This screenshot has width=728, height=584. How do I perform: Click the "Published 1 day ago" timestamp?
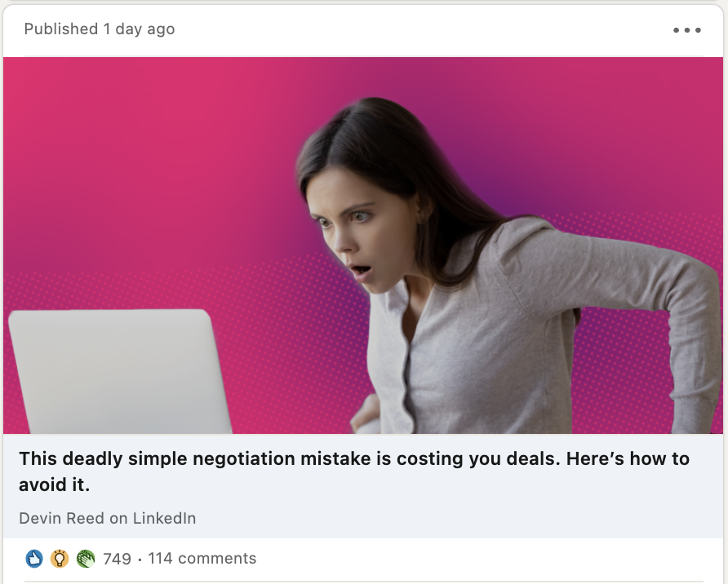[x=100, y=29]
